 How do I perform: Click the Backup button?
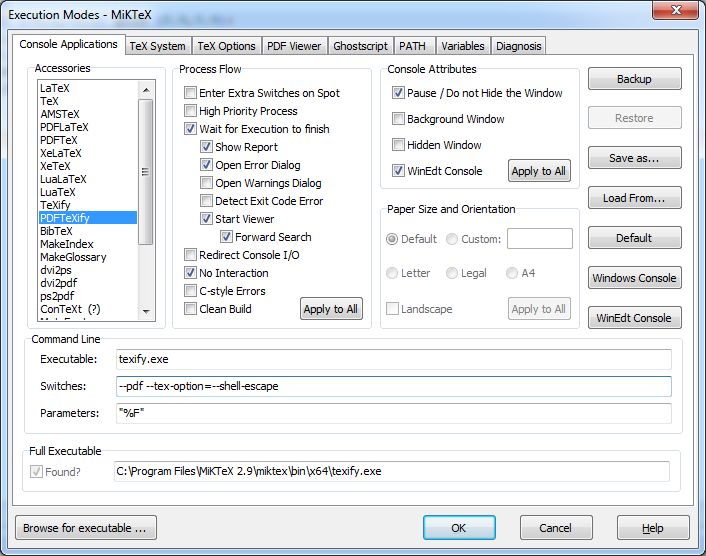[x=634, y=79]
